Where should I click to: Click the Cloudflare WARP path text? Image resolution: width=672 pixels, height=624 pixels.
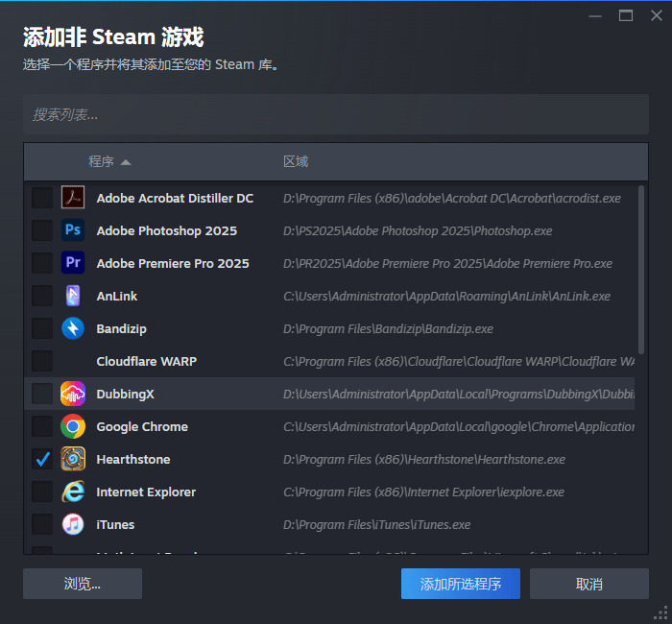(459, 362)
